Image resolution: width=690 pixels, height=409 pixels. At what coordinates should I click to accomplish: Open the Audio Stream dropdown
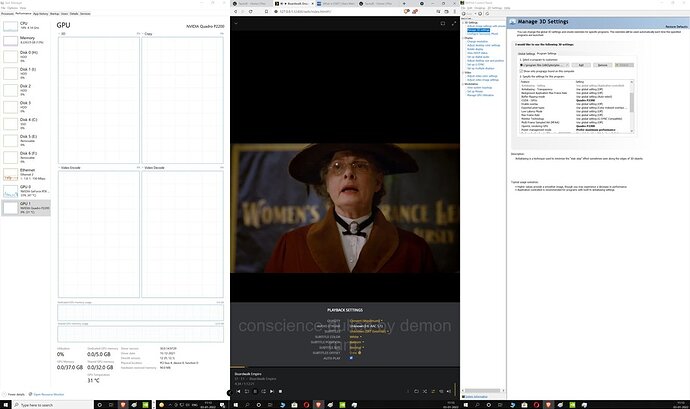click(366, 326)
